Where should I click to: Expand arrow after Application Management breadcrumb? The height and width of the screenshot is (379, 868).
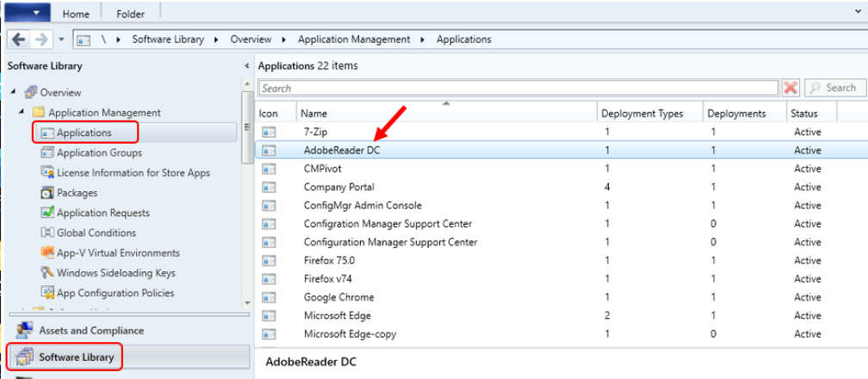pyautogui.click(x=424, y=40)
